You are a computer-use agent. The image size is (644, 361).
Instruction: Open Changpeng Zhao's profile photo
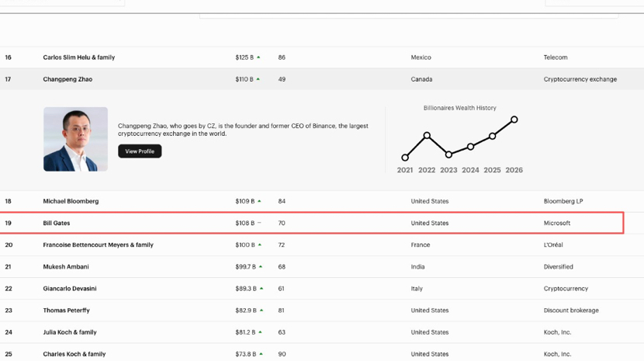coord(75,140)
